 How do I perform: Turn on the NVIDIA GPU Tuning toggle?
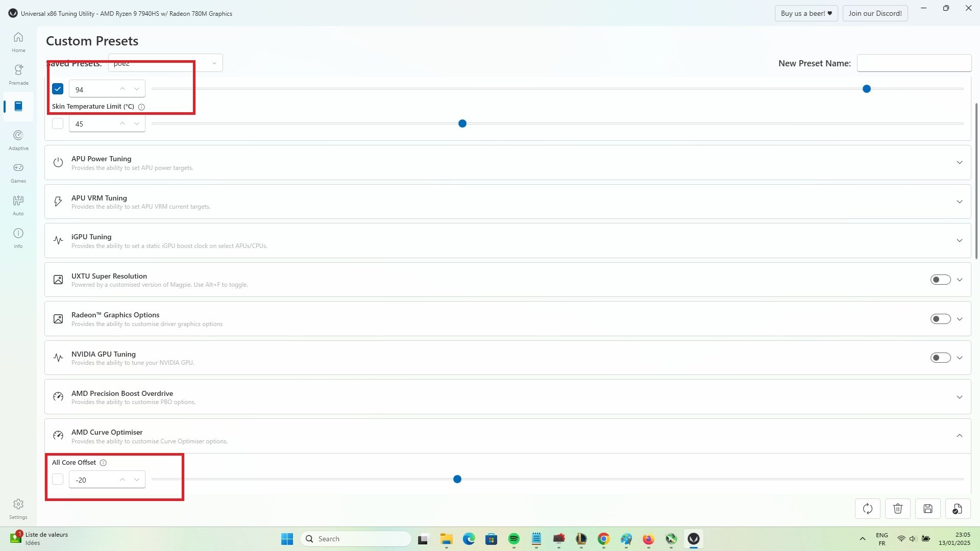point(940,358)
